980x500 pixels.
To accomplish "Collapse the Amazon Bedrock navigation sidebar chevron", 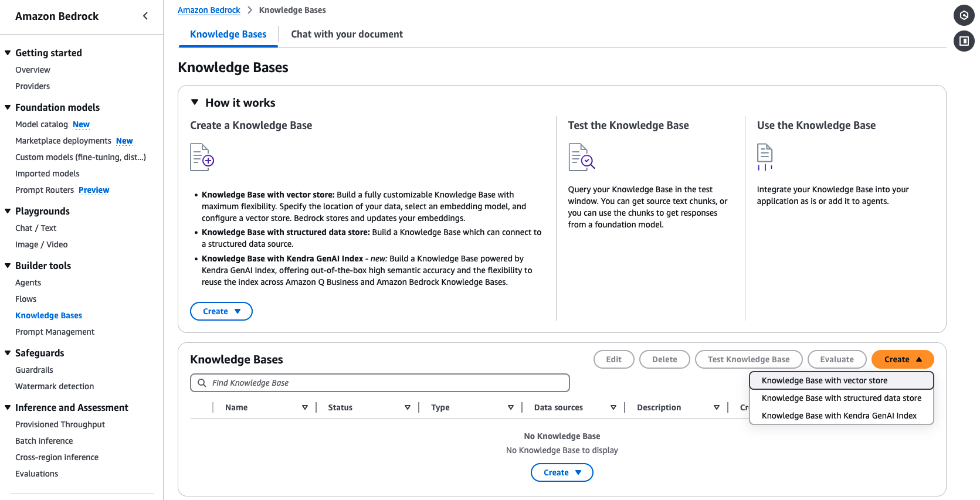I will (145, 16).
